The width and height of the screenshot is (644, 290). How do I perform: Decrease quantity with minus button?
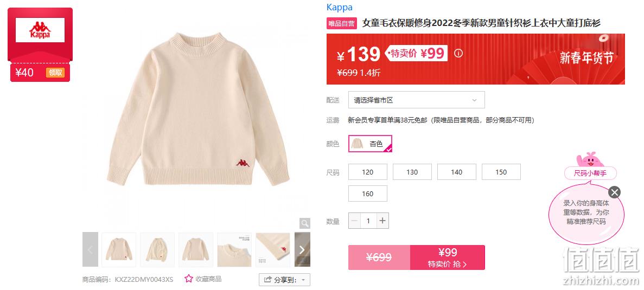354,221
